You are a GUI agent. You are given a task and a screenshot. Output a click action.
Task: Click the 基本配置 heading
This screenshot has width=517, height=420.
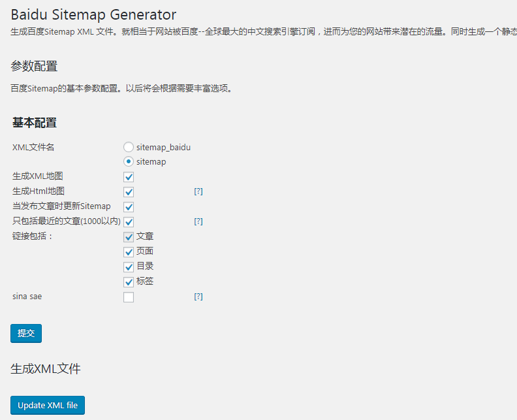coord(35,123)
